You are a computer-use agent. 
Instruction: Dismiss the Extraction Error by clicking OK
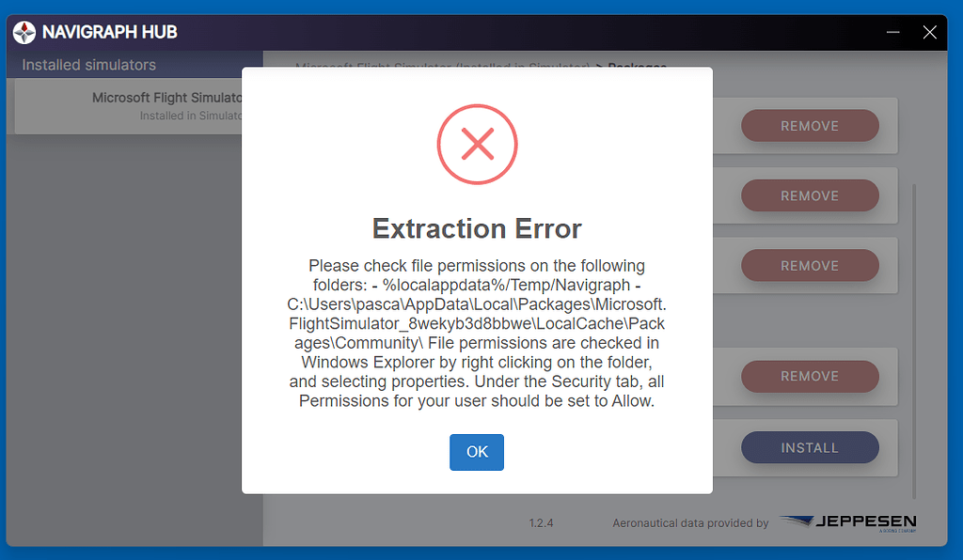(x=476, y=452)
